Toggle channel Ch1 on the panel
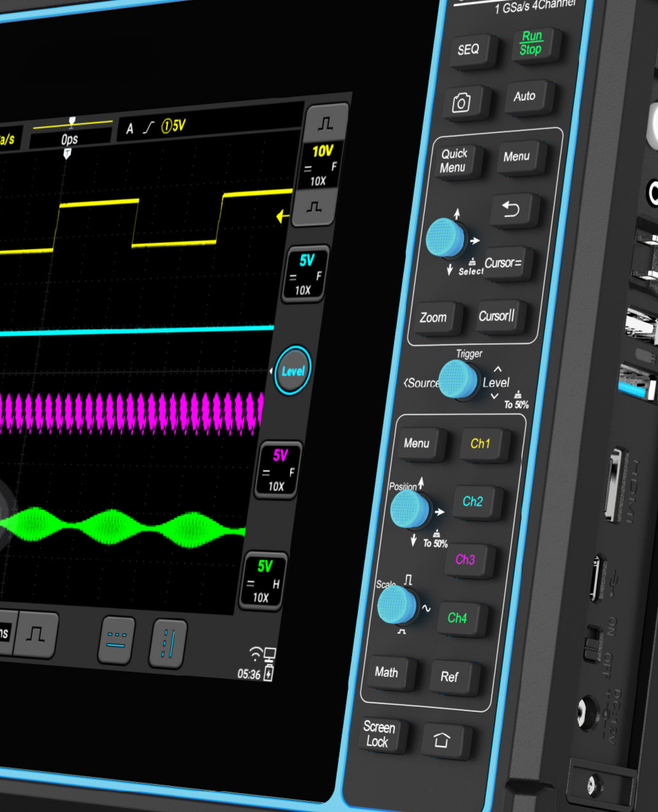This screenshot has width=658, height=812. tap(480, 444)
